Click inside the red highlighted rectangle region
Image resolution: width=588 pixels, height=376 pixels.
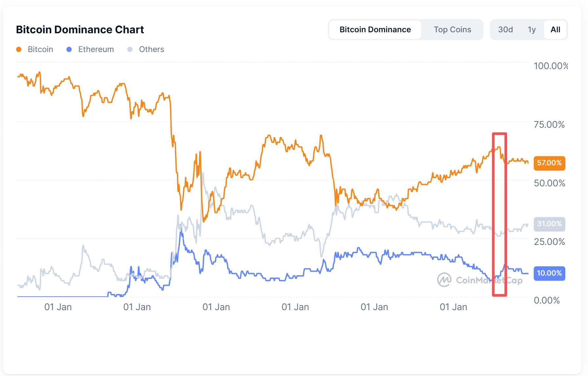coord(499,214)
